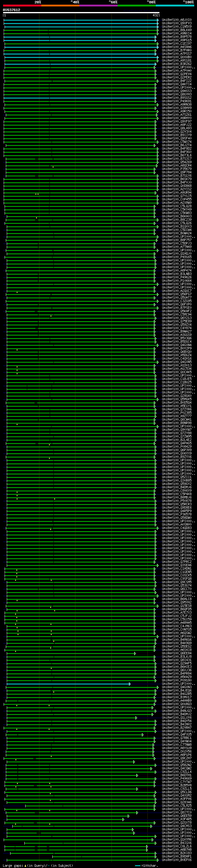The width and height of the screenshot is (197, 868).
Task: Select the label UniRef100_C0P455
Action: coord(177,200)
